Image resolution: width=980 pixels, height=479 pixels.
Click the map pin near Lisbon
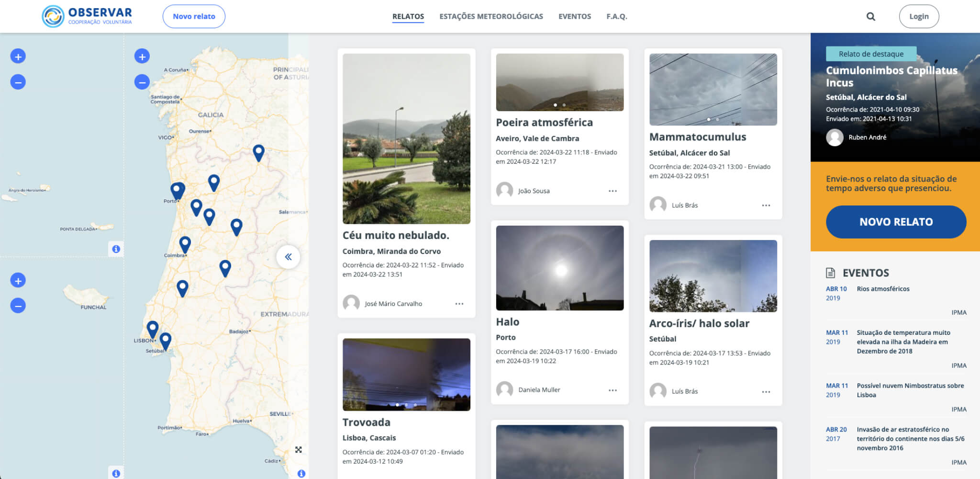(153, 329)
